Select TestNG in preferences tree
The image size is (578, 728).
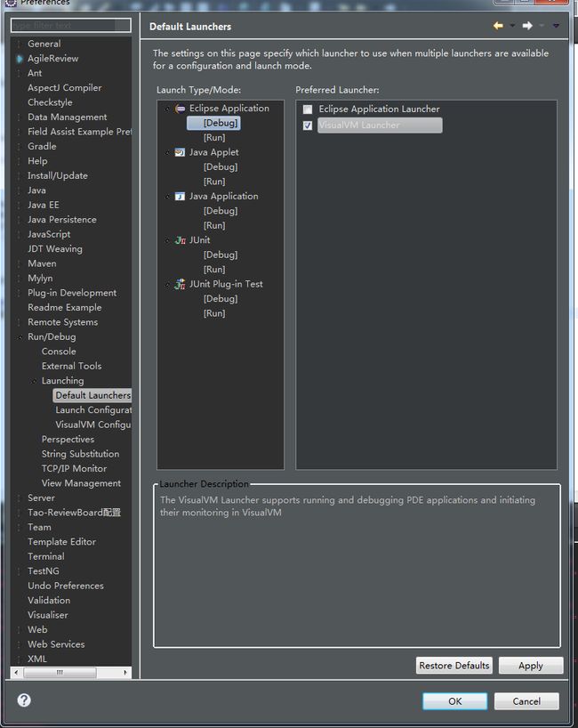44,571
